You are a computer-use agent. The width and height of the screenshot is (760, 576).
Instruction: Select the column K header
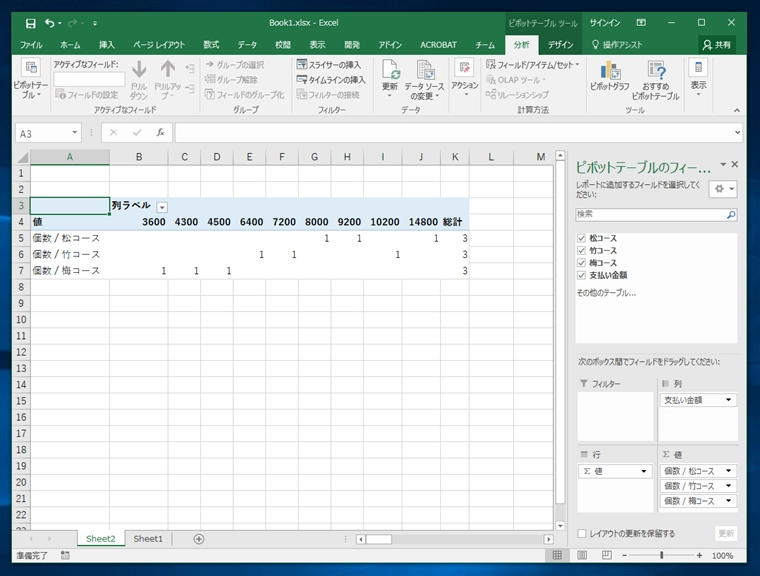[455, 157]
